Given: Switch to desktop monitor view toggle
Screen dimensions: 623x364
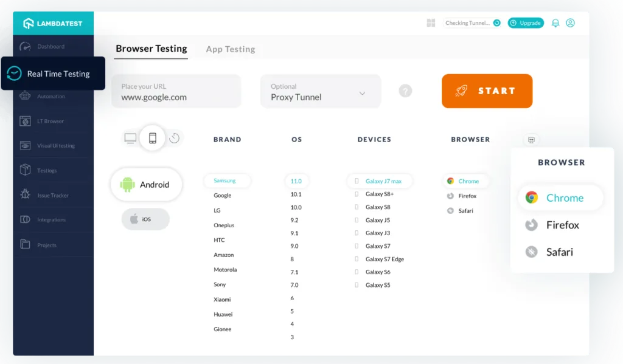Looking at the screenshot, I should coord(130,139).
